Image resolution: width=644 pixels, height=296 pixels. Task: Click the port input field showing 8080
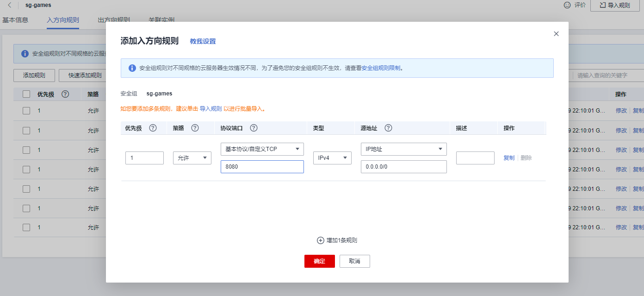tap(262, 167)
